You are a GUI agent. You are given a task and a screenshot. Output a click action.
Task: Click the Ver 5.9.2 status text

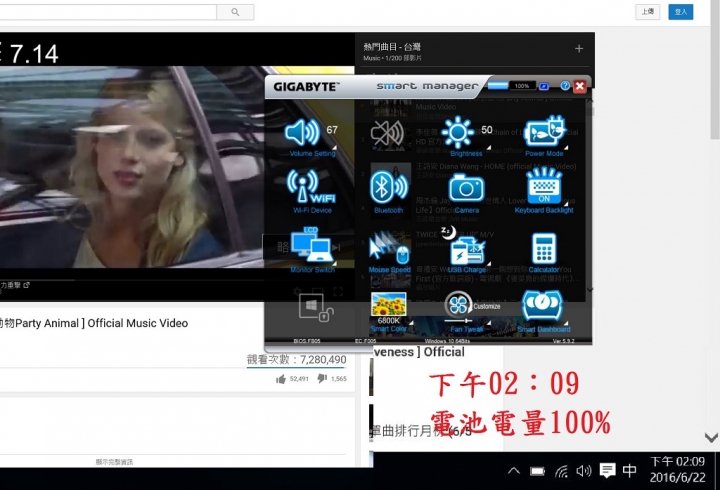click(x=563, y=341)
